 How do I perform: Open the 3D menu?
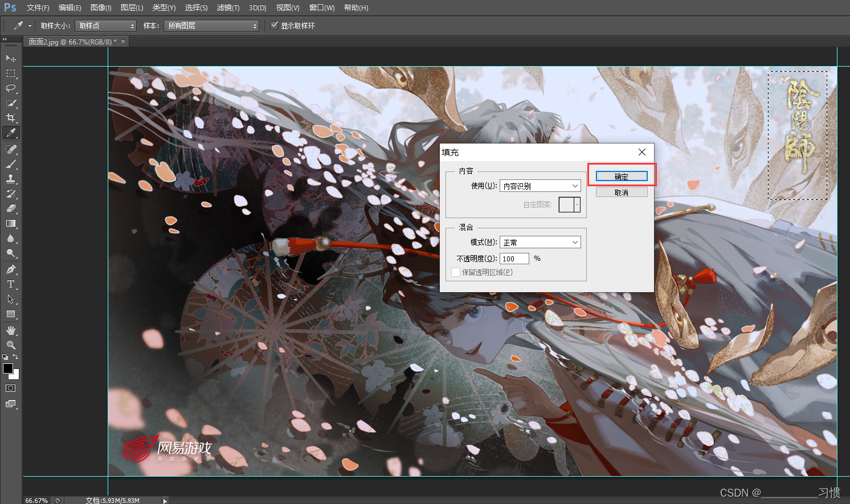(258, 7)
